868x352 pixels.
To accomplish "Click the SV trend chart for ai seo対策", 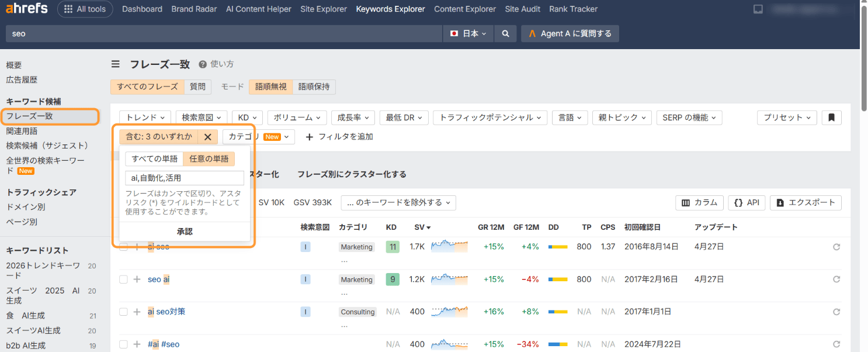I will 449,312.
